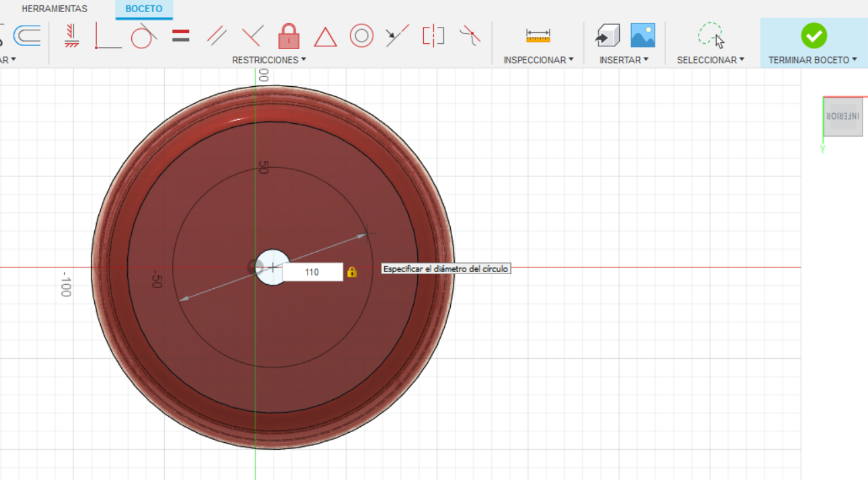Choose the Concentric constraint icon
Viewport: 868px width, 480px height.
[361, 36]
